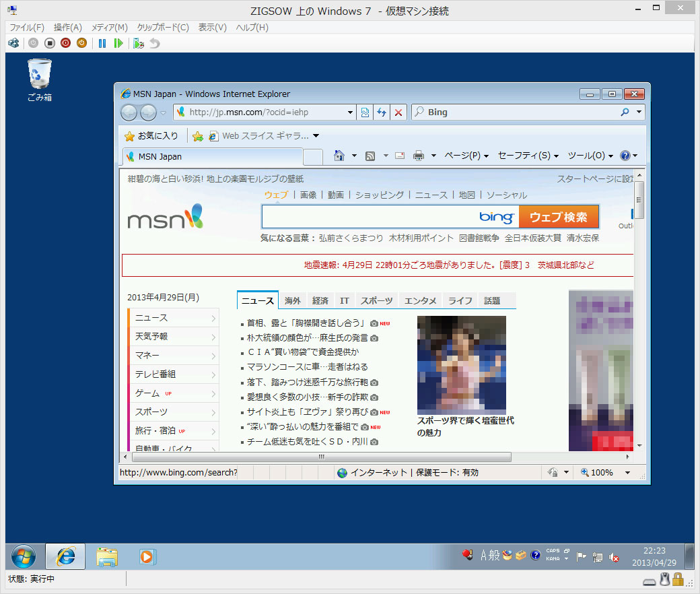The width and height of the screenshot is (700, 594).
Task: Open the ヘルプ(H) menu
Action: (252, 27)
